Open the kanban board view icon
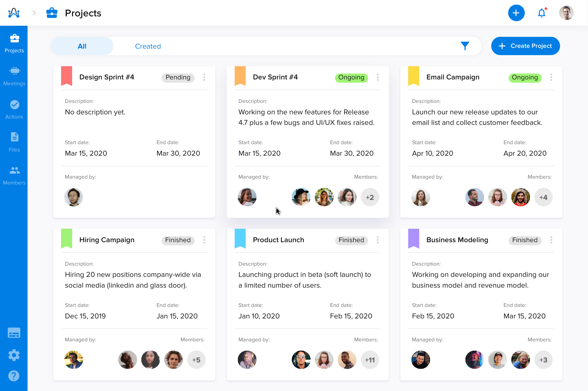The width and height of the screenshot is (588, 391). click(14, 332)
